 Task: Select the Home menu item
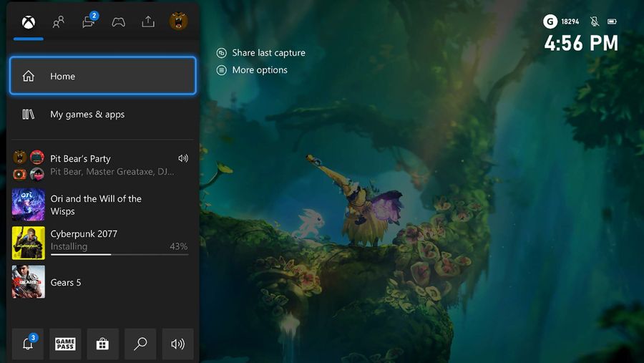pos(102,76)
